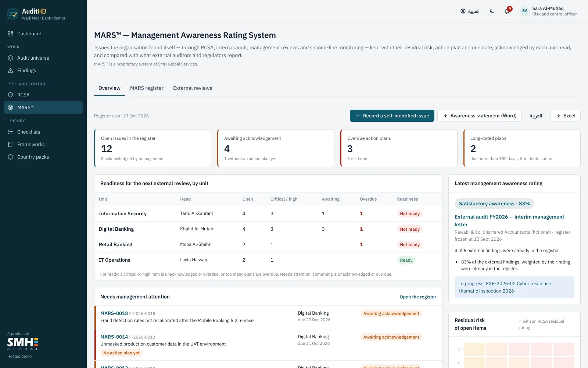Image resolution: width=588 pixels, height=368 pixels.
Task: Click Not ready badge for Information Security
Action: 410,214
